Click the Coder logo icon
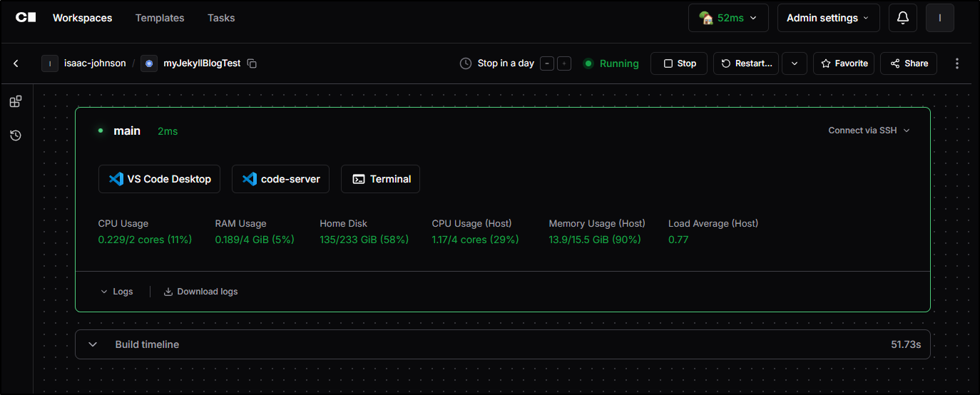The image size is (980, 395). [x=26, y=18]
